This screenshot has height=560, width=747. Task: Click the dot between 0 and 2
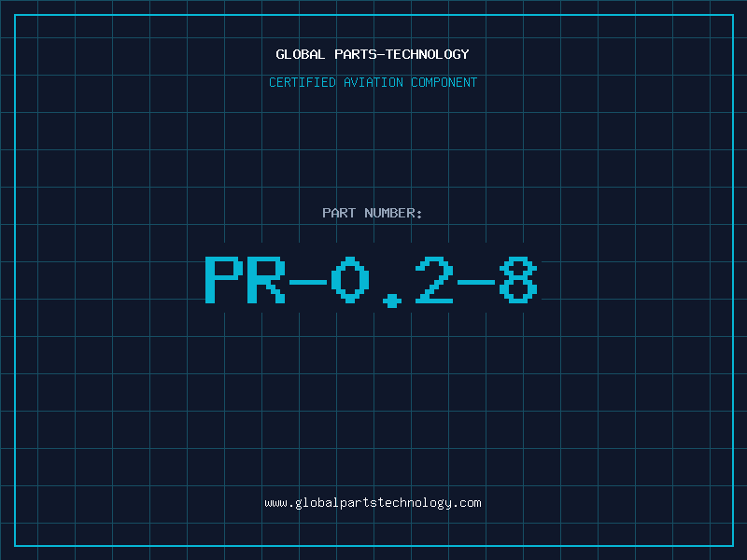click(392, 301)
